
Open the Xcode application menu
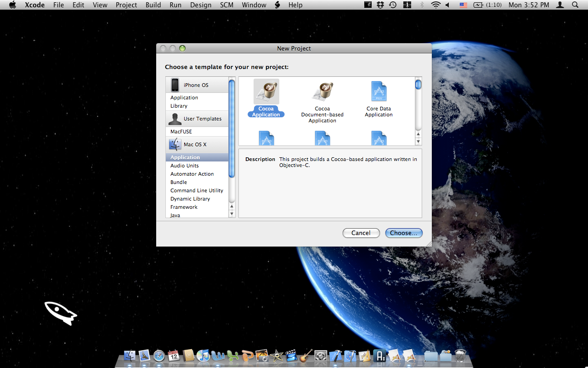pos(34,5)
